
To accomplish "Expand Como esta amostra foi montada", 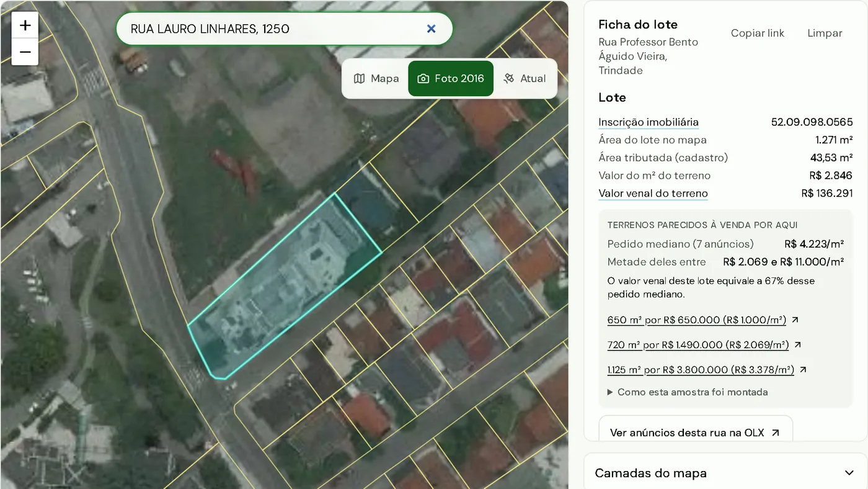I will coord(688,392).
